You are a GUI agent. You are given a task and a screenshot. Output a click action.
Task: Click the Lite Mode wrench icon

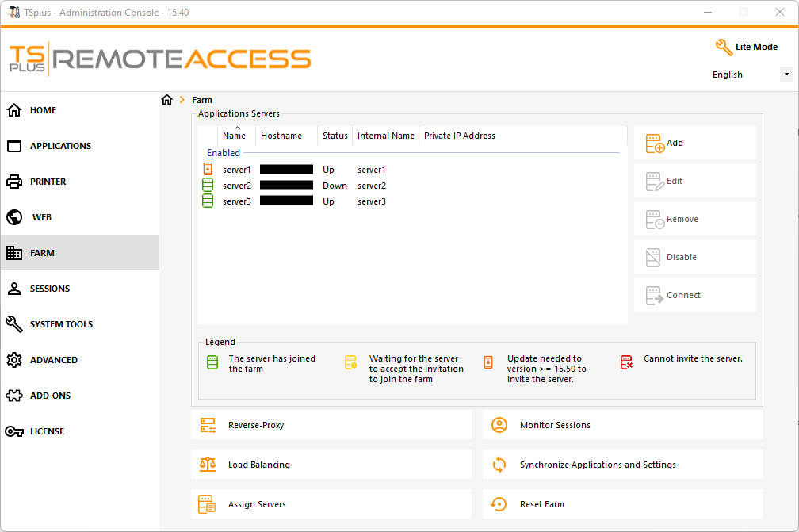tap(724, 48)
